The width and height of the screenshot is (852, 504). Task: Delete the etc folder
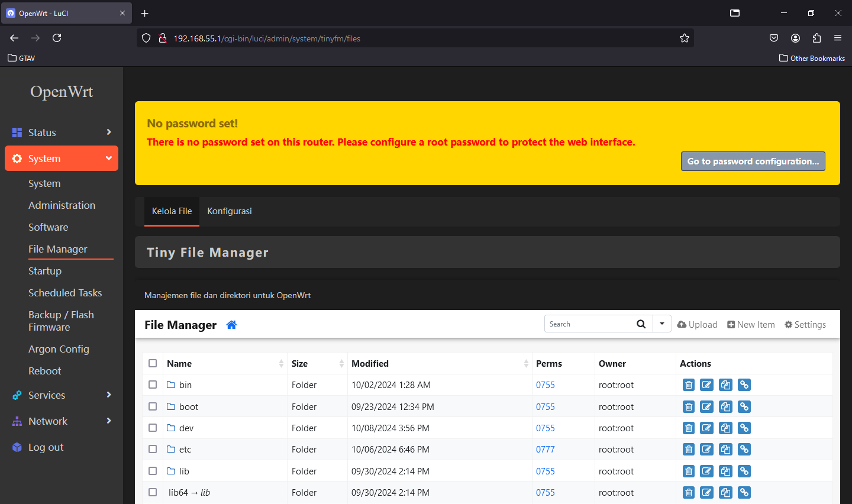(689, 450)
